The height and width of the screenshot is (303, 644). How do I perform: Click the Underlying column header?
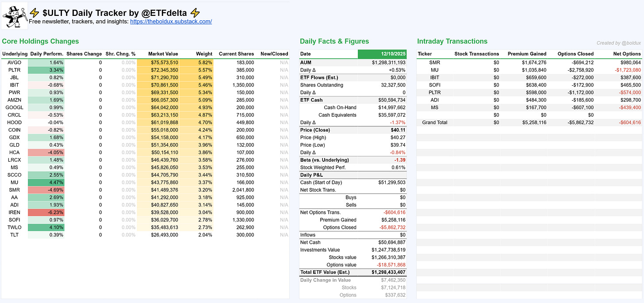point(15,54)
